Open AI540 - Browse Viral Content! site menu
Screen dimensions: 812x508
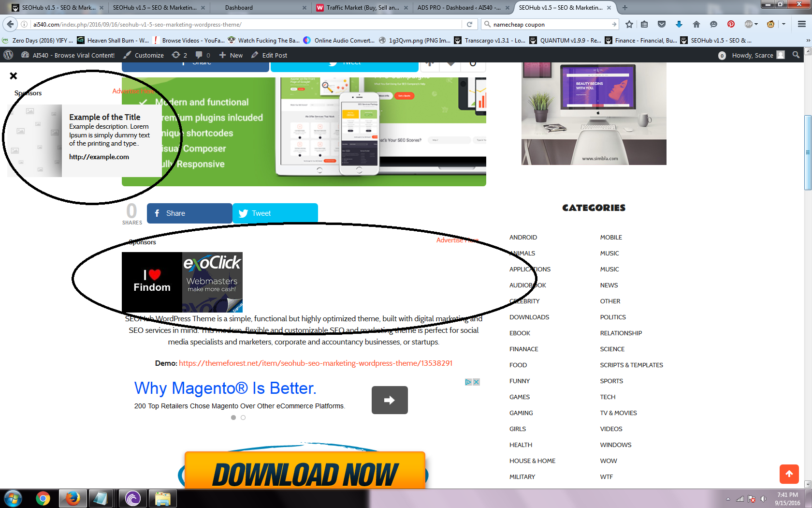point(68,55)
